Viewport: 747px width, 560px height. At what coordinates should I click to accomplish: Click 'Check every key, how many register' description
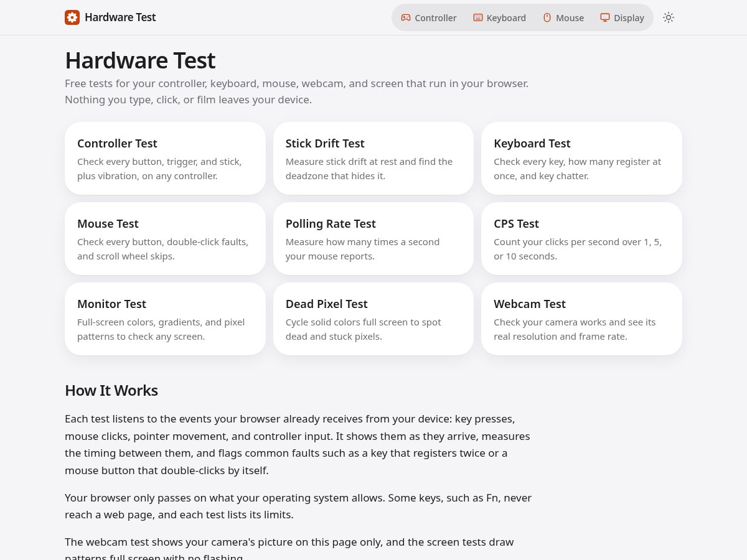577,169
